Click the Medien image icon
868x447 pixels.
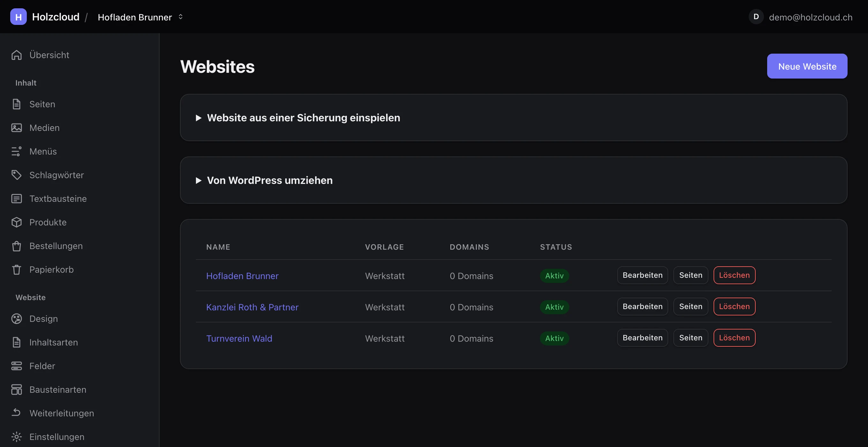[17, 128]
